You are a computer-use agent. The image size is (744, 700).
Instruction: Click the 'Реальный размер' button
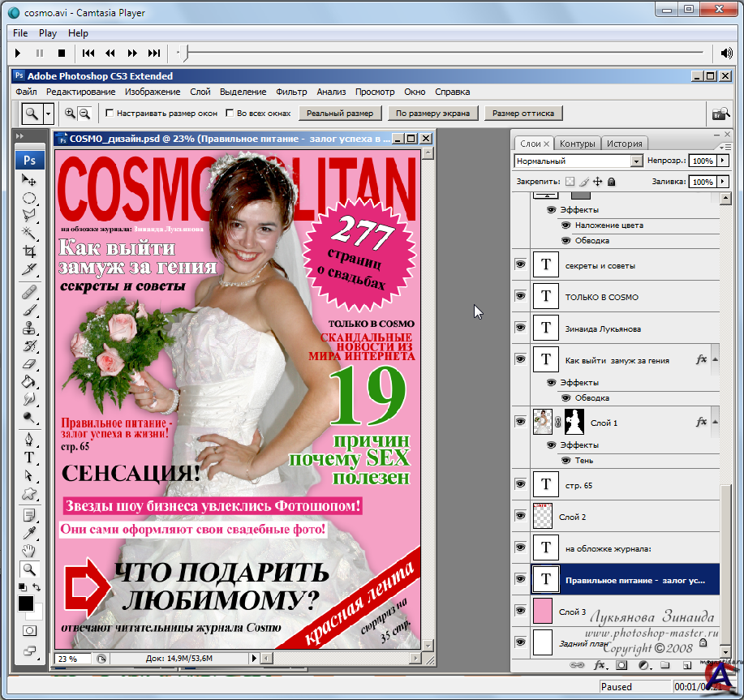[x=340, y=114]
